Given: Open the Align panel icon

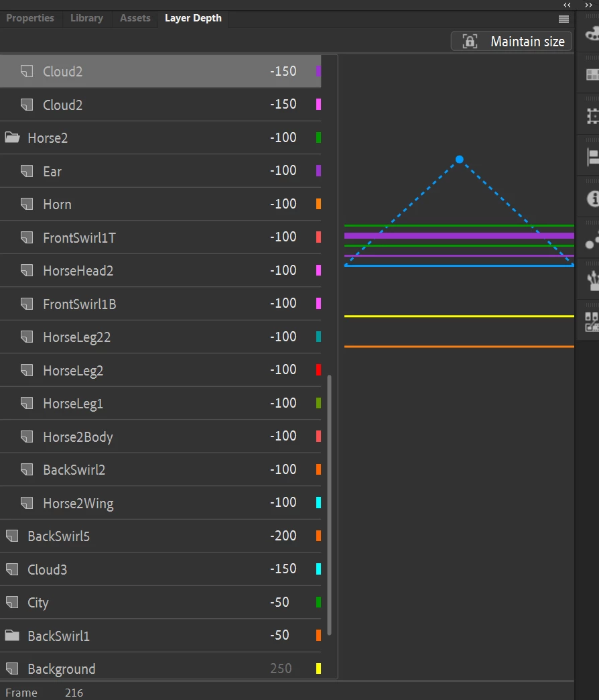Looking at the screenshot, I should pos(592,157).
